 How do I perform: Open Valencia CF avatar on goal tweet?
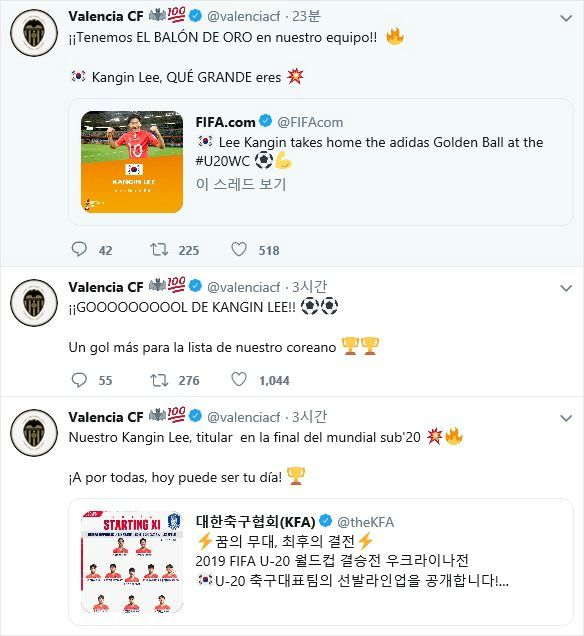34,303
